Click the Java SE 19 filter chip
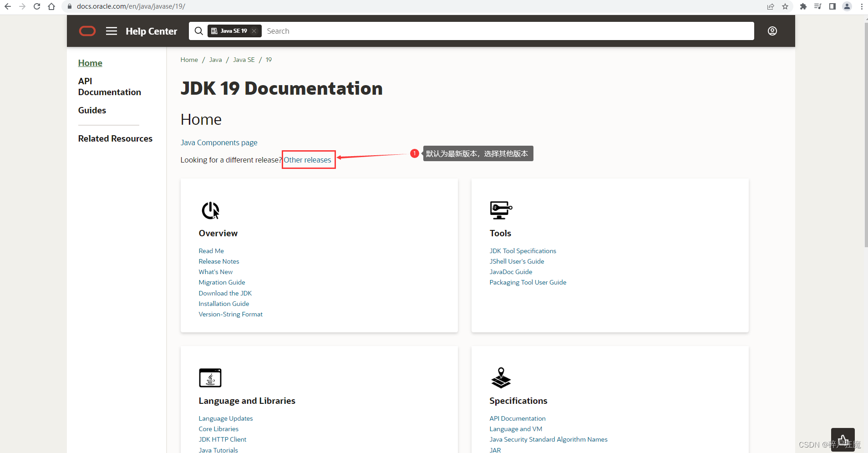The height and width of the screenshot is (453, 868). pos(234,31)
